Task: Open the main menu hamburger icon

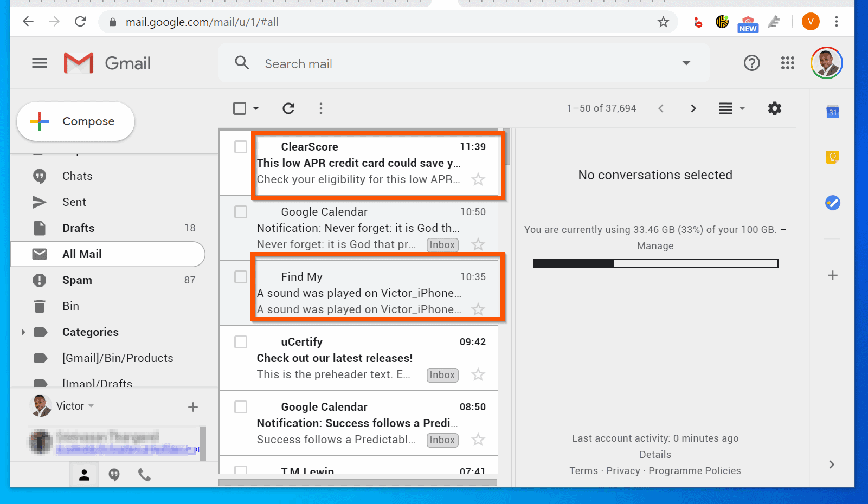Action: [40, 63]
